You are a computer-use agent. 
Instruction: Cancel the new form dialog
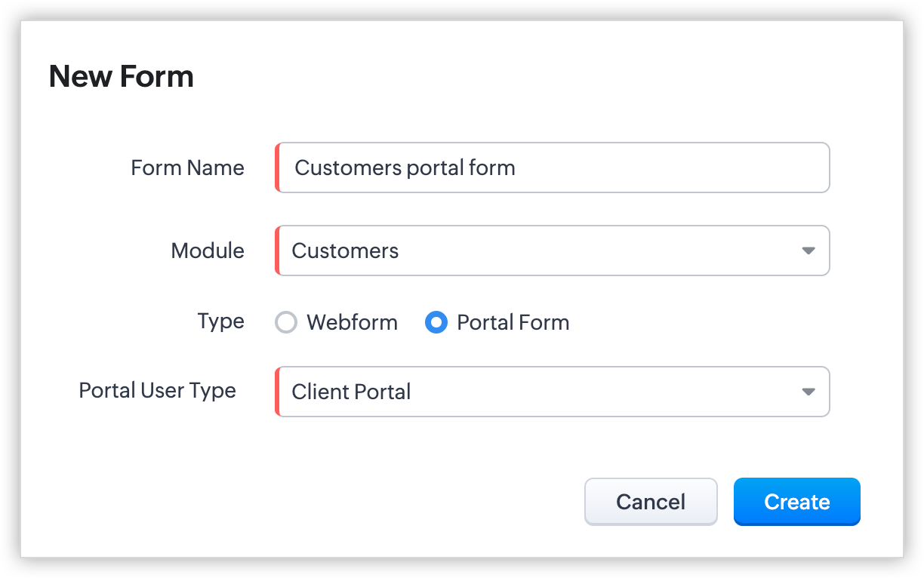click(x=650, y=502)
